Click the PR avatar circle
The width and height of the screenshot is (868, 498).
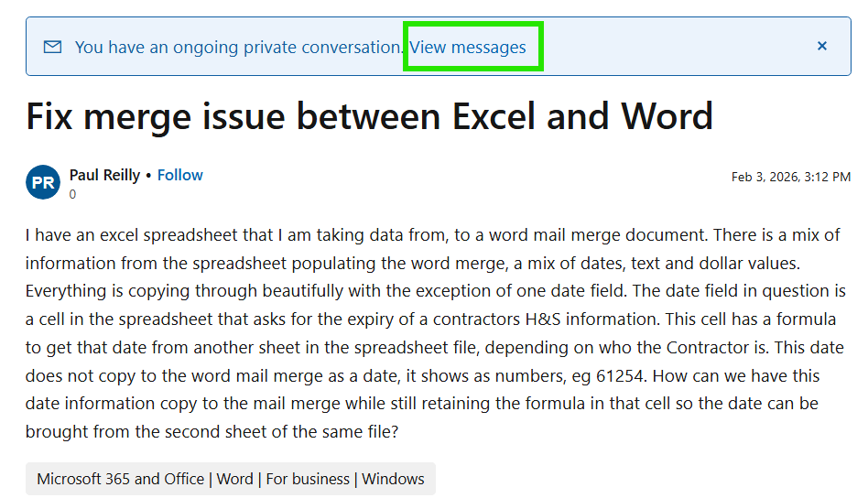click(43, 182)
